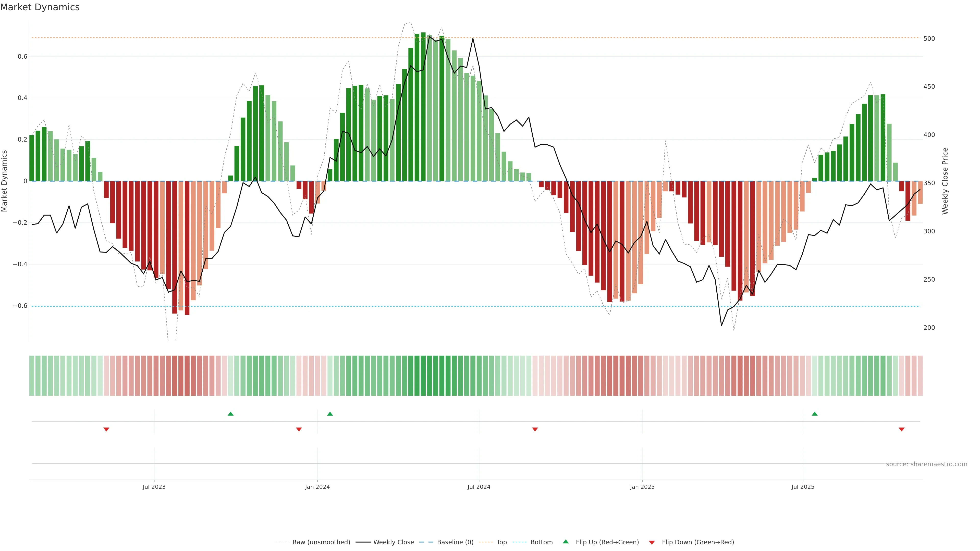Click the 500 tick on the price axis
The width and height of the screenshot is (980, 551).
(929, 39)
